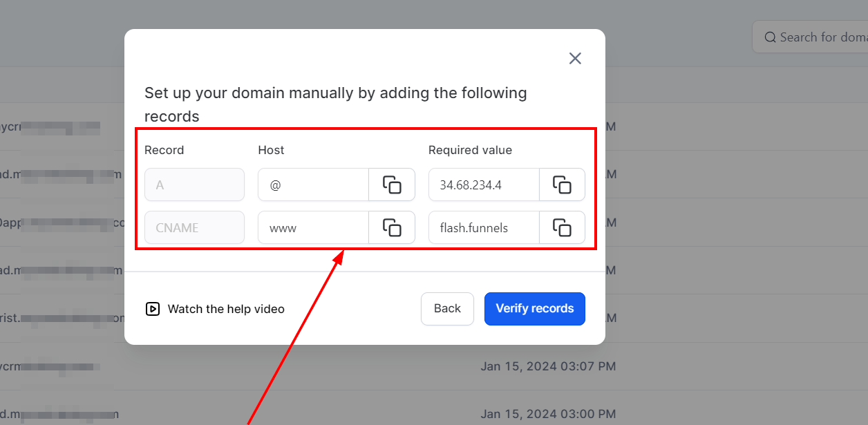Close the domain setup dialog
Screen dimensions: 868x425
(x=575, y=59)
